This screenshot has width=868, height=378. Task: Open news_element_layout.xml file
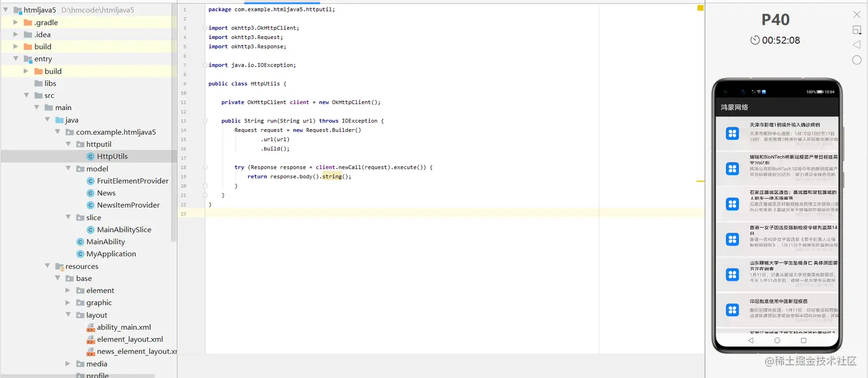(137, 351)
